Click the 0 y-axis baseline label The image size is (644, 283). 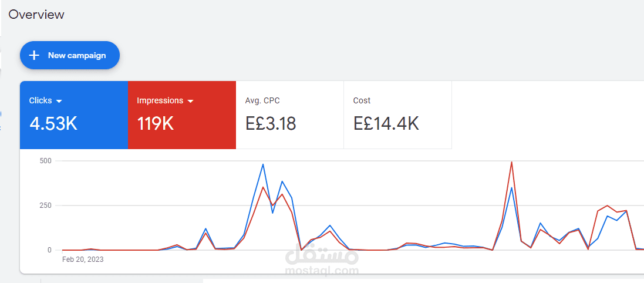[50, 250]
